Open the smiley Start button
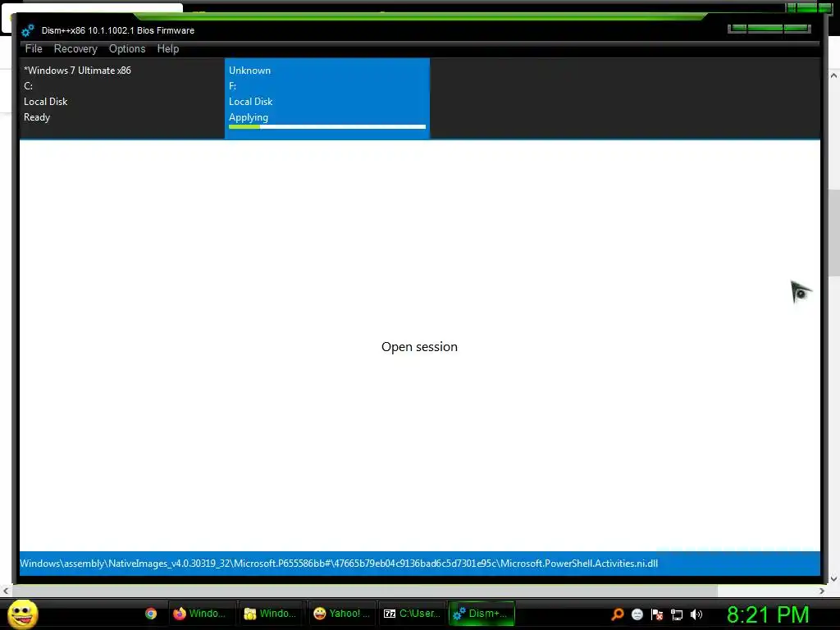This screenshot has width=840, height=630. pyautogui.click(x=23, y=614)
